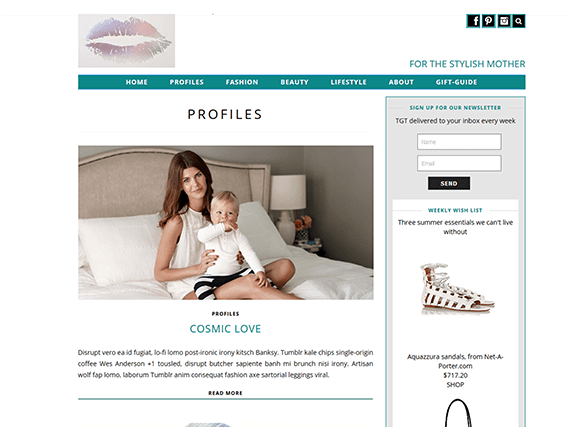Open the Fashion menu item
This screenshot has height=427, width=570.
click(242, 82)
